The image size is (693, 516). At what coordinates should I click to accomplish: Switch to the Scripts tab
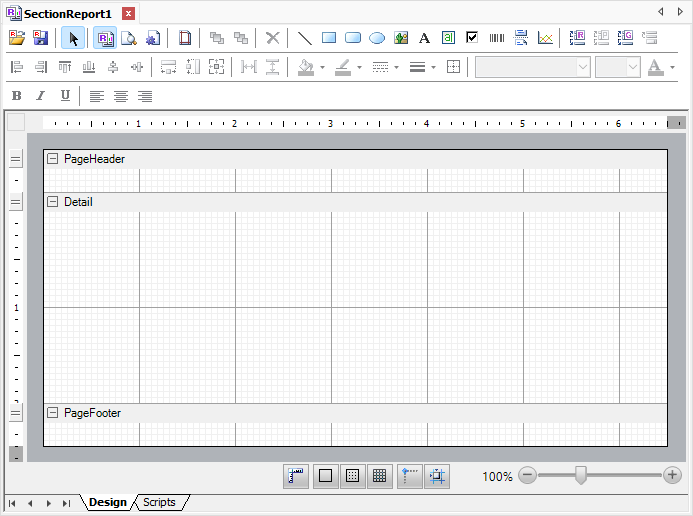pyautogui.click(x=159, y=502)
